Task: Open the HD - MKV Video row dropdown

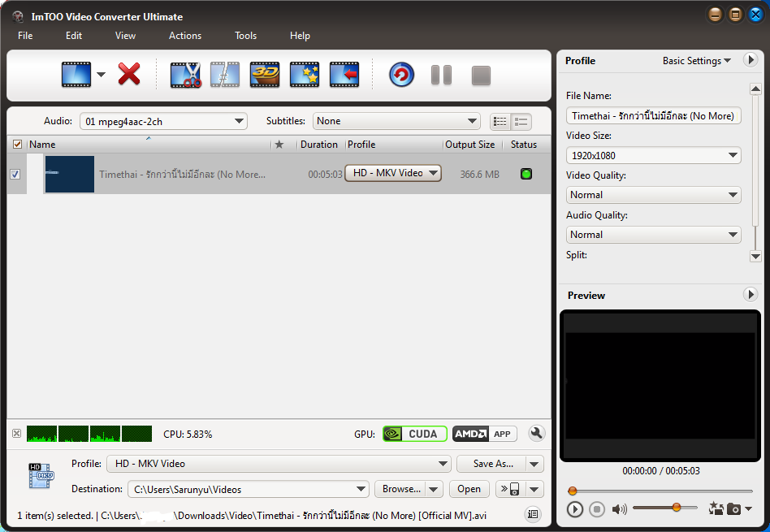Action: [393, 173]
